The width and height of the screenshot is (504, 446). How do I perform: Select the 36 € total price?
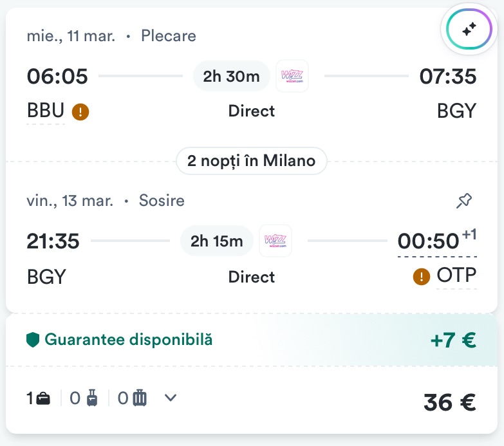pyautogui.click(x=449, y=402)
